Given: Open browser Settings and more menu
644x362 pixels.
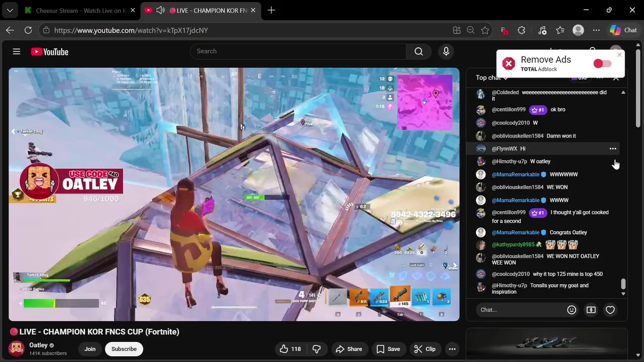Looking at the screenshot, I should 596,30.
